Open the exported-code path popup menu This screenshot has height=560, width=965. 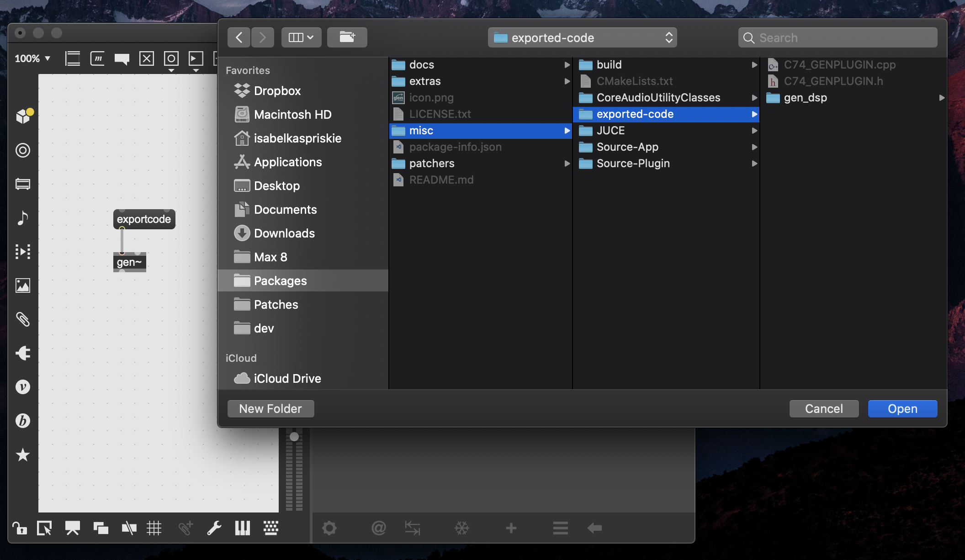[x=582, y=37]
